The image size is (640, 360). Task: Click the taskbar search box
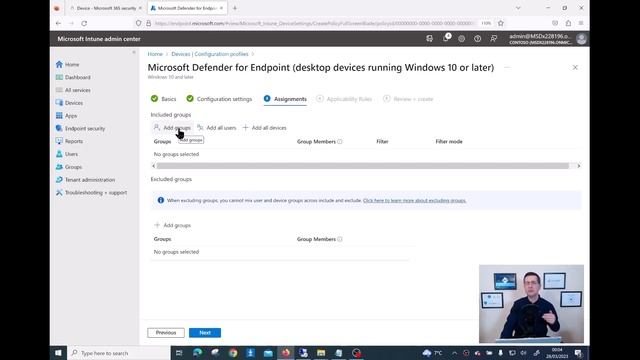pos(118,353)
